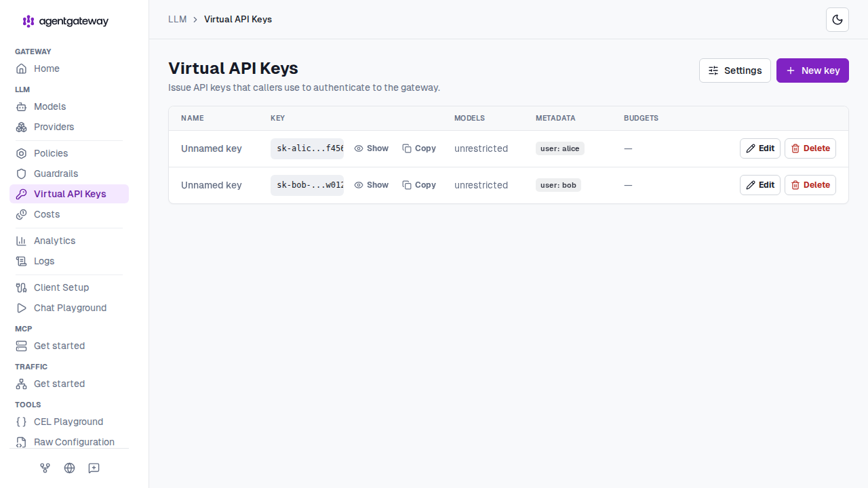Click Unnamed key in alice's row
The width and height of the screenshot is (868, 488).
pos(212,148)
